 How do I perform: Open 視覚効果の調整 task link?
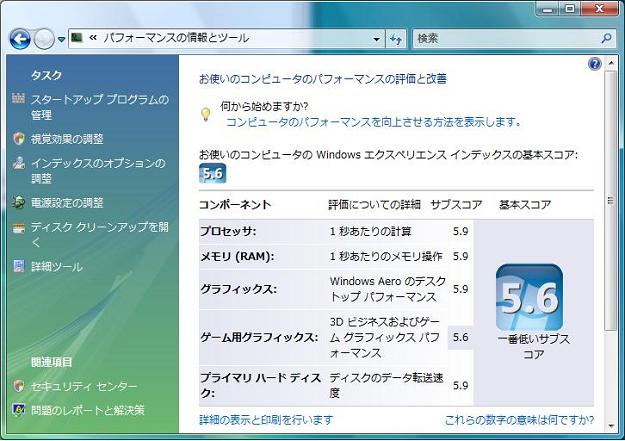(x=67, y=139)
